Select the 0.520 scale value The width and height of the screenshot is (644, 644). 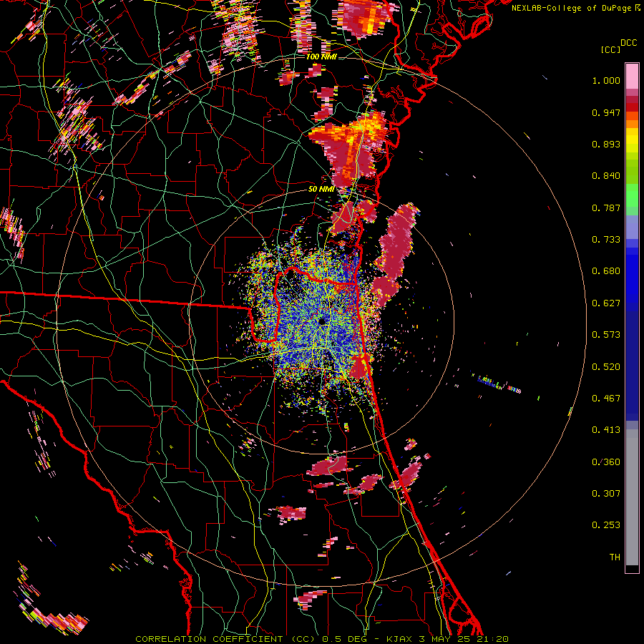606,367
